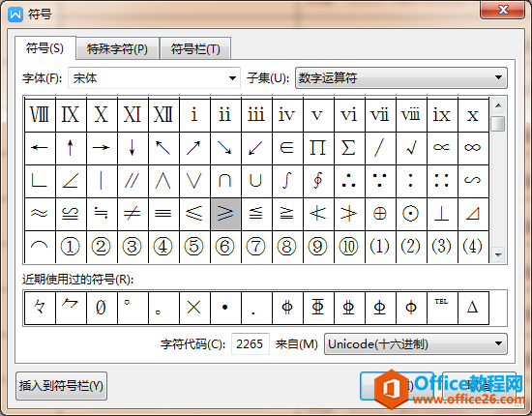Pick the element-of symbol ∈
Screen dimensions: 532x416
click(x=287, y=148)
